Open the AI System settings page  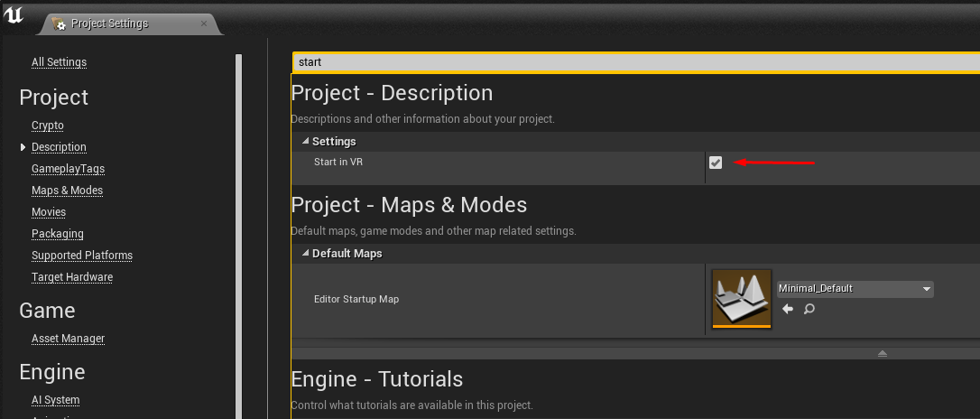56,400
